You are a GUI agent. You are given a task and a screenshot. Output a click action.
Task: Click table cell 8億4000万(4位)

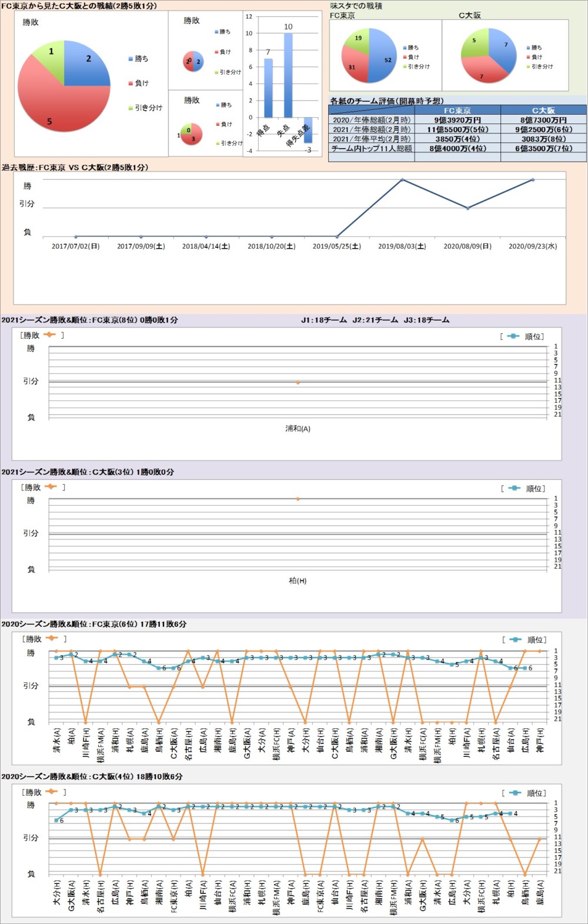pyautogui.click(x=457, y=148)
